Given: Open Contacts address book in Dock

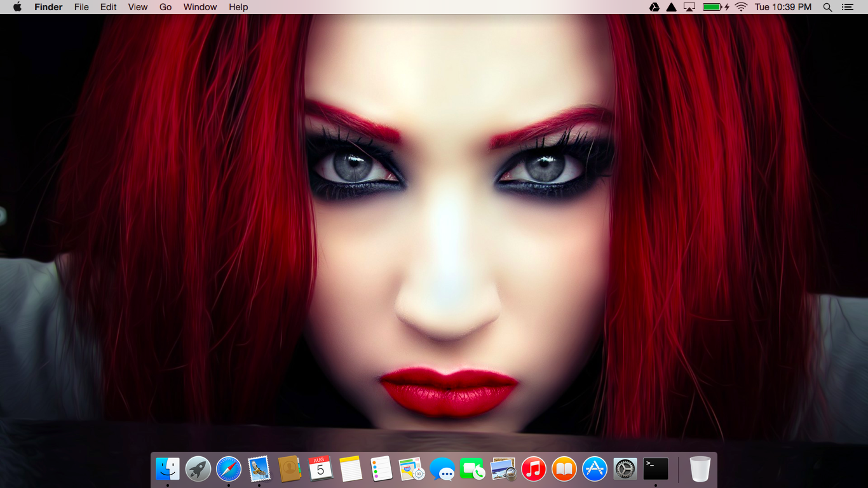Looking at the screenshot, I should tap(290, 470).
